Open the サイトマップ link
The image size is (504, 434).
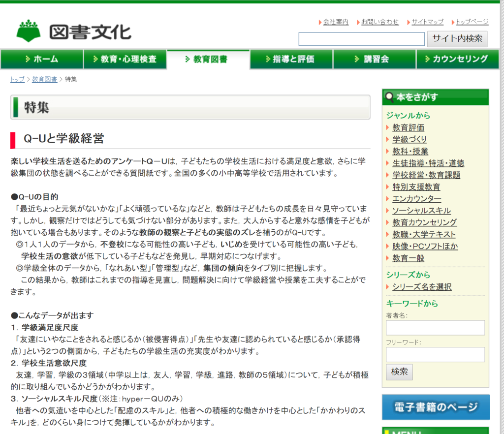click(427, 22)
